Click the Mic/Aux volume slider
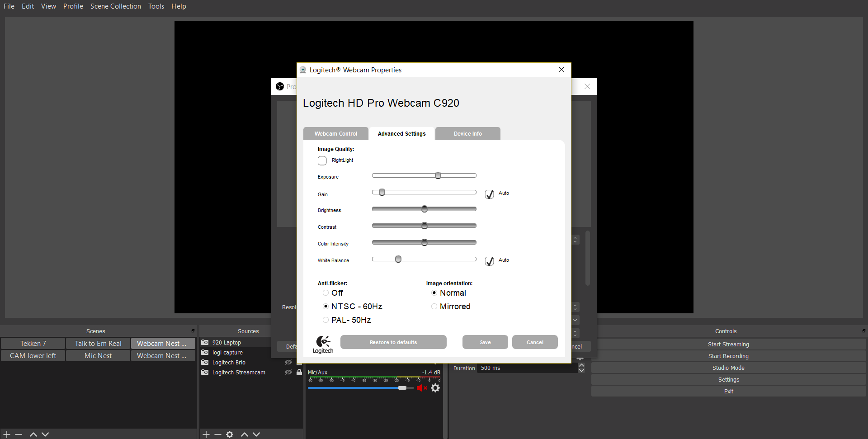Screen dimensions: 868x439 (x=361, y=388)
